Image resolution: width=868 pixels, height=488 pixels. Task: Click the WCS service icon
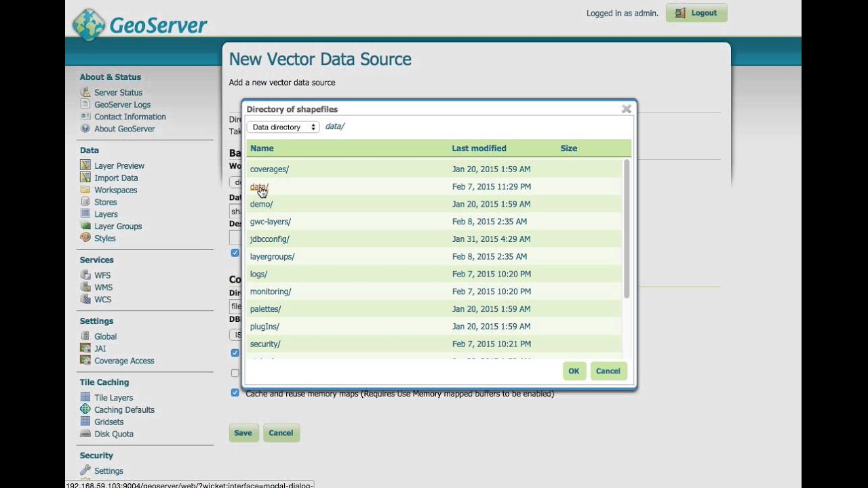pyautogui.click(x=85, y=300)
